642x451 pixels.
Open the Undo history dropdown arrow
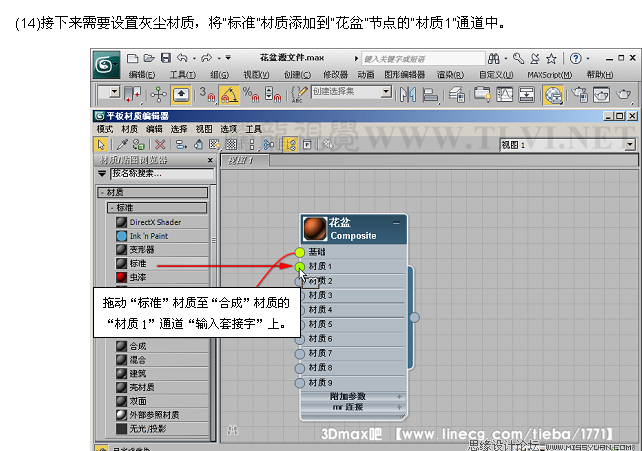[x=194, y=59]
